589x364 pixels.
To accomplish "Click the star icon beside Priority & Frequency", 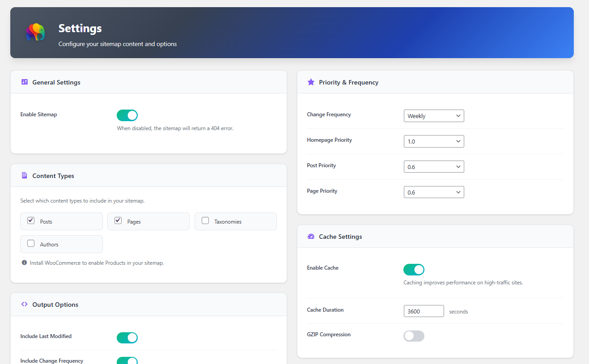I will tap(311, 82).
